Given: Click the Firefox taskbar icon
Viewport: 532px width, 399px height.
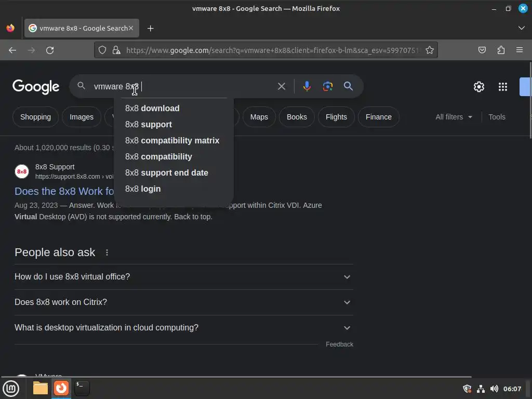Looking at the screenshot, I should (x=61, y=388).
